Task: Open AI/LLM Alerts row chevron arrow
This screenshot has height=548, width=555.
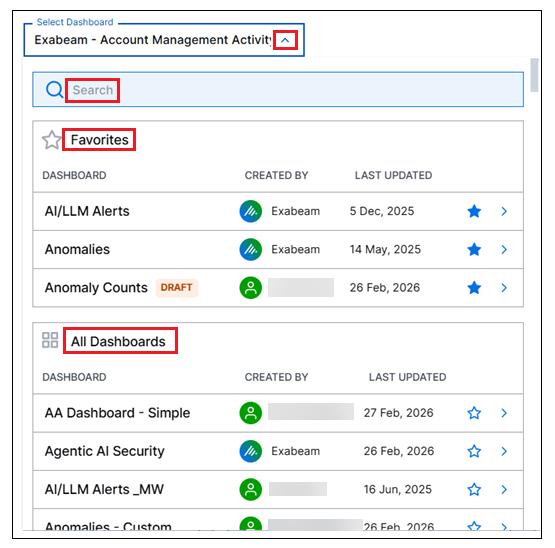Action: [504, 211]
